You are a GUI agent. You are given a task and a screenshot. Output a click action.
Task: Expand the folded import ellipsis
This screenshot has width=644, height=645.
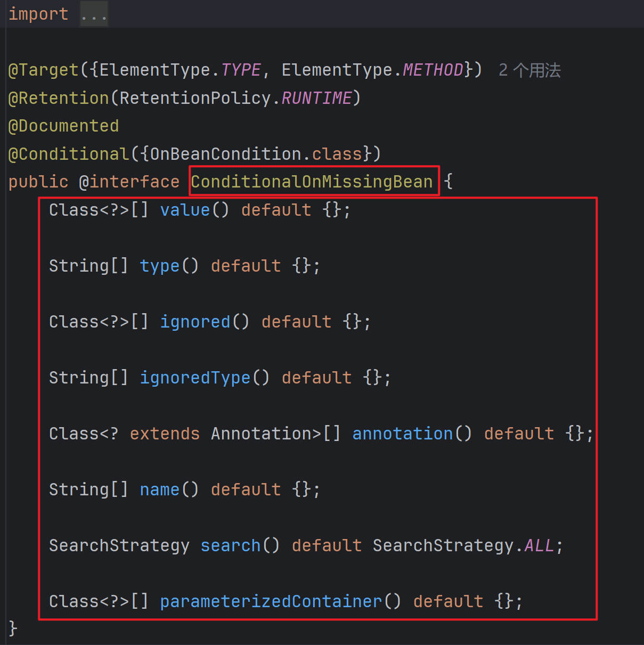pos(94,14)
